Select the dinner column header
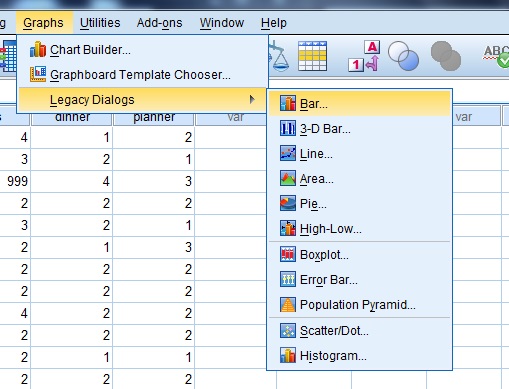509x389 pixels. 72,117
